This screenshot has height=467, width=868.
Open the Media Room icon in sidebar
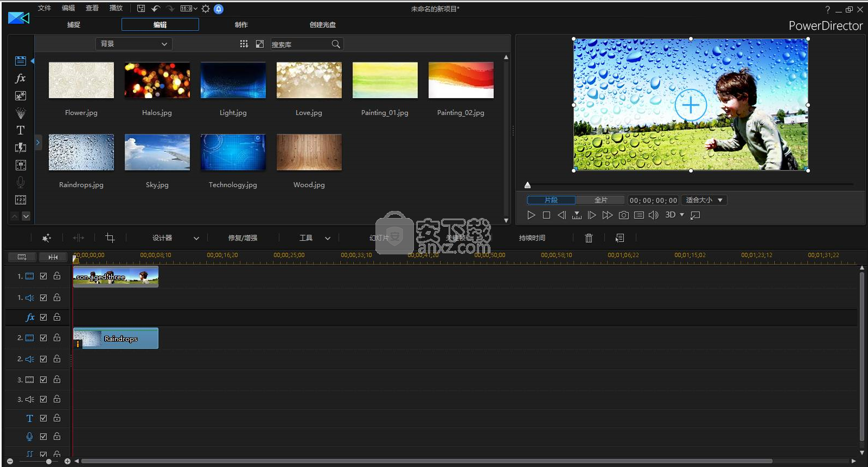[x=21, y=61]
